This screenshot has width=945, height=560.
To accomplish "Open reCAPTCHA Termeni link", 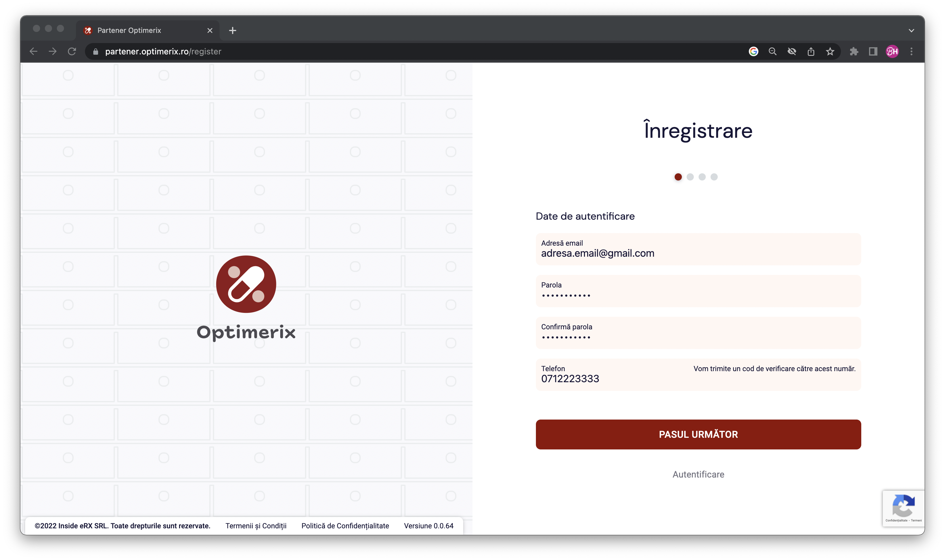I will point(916,520).
